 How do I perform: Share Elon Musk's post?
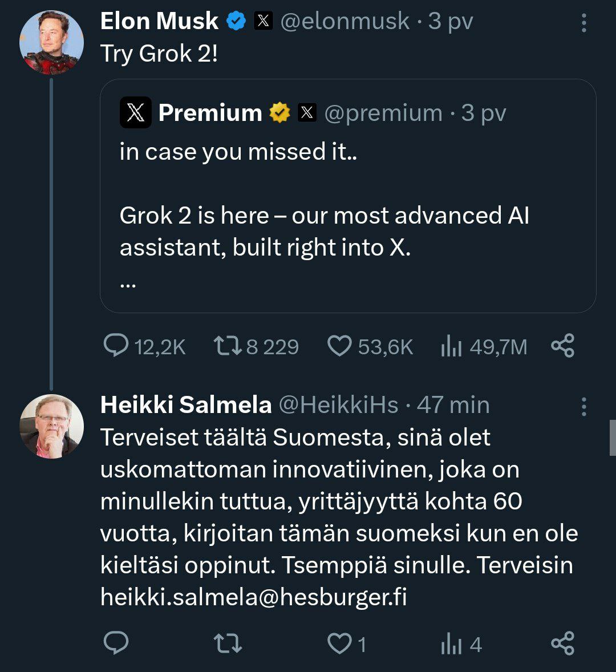pyautogui.click(x=562, y=346)
